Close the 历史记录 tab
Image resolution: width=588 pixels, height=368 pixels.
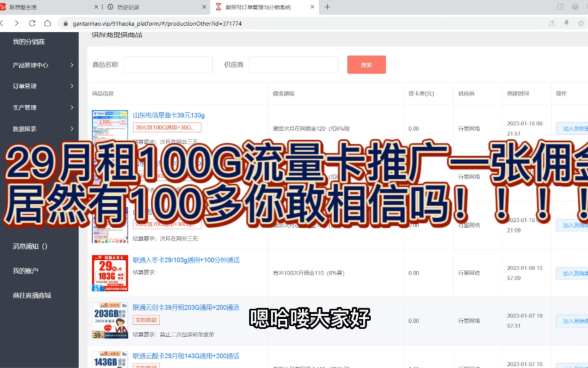204,7
